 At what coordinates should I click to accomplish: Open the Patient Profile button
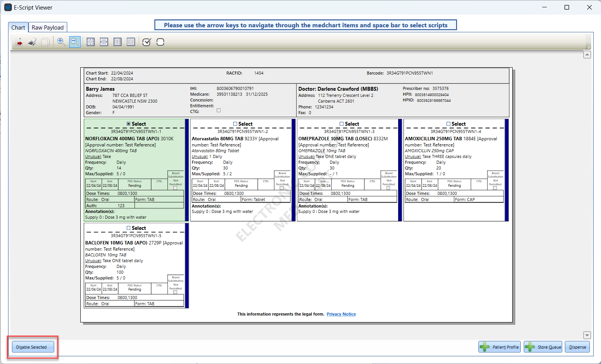[500, 347]
